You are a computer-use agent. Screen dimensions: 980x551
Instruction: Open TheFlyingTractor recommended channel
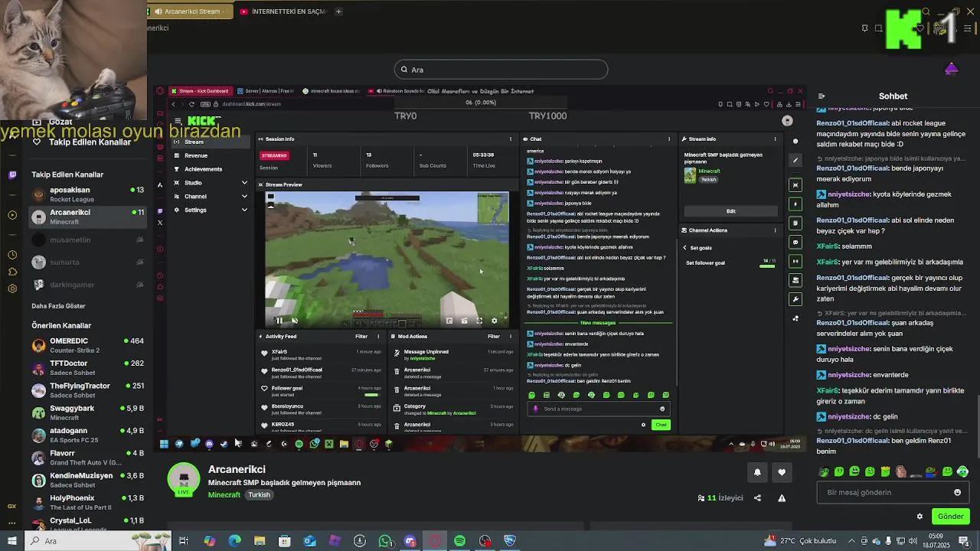tap(87, 390)
